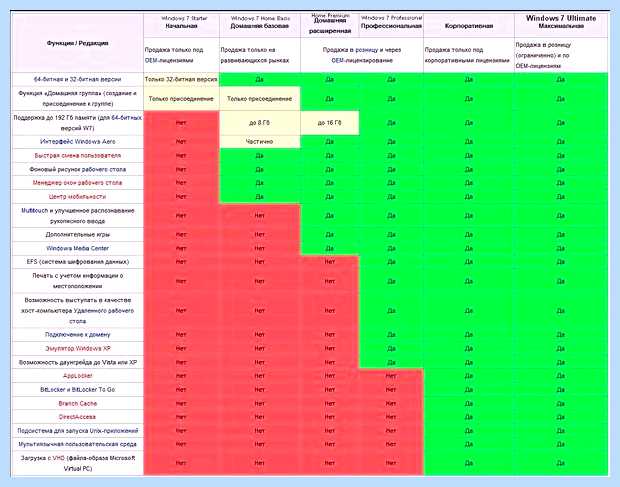Click the 'Branch Cache' link
This screenshot has height=487, width=620.
pyautogui.click(x=78, y=403)
